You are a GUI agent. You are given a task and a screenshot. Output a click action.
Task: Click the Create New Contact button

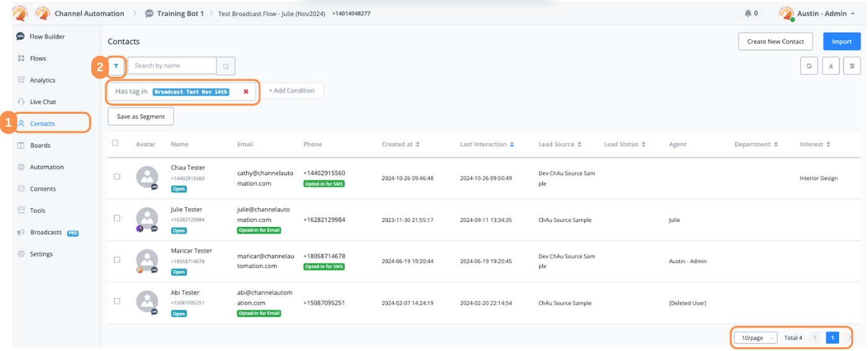[775, 42]
